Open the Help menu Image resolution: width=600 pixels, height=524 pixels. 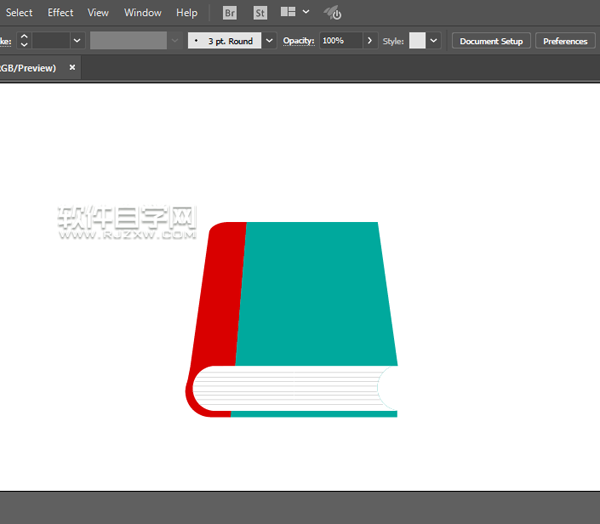(187, 13)
